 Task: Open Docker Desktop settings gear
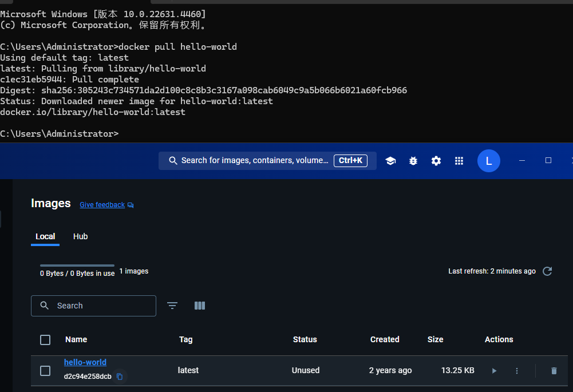(436, 161)
